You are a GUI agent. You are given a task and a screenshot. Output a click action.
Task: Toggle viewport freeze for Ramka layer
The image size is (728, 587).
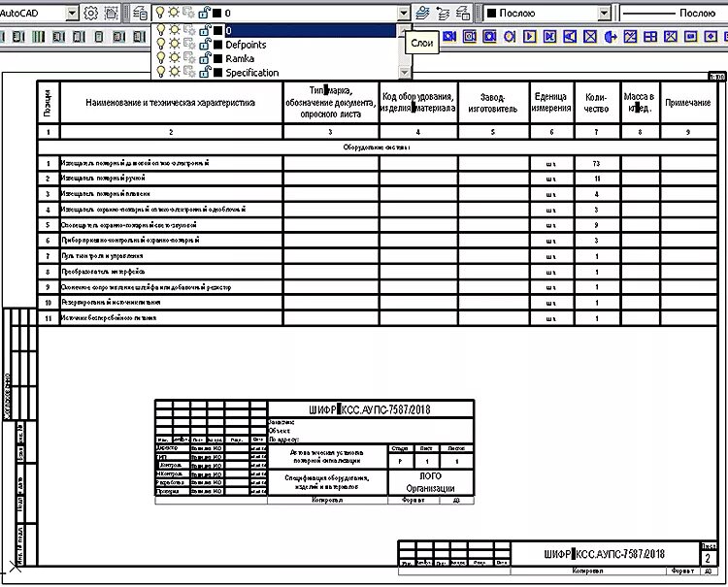189,58
